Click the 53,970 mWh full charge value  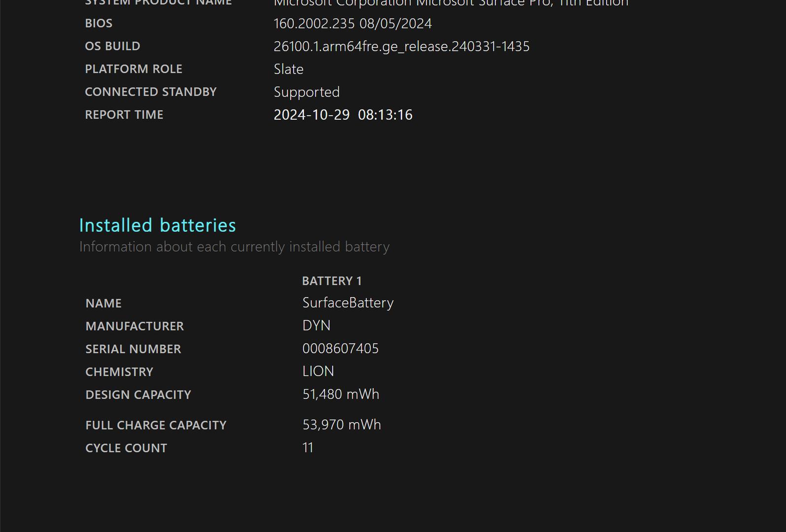342,425
